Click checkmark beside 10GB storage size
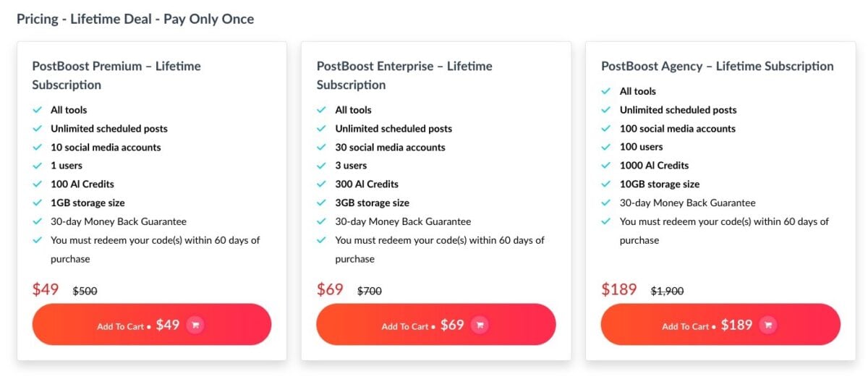 pyautogui.click(x=606, y=184)
